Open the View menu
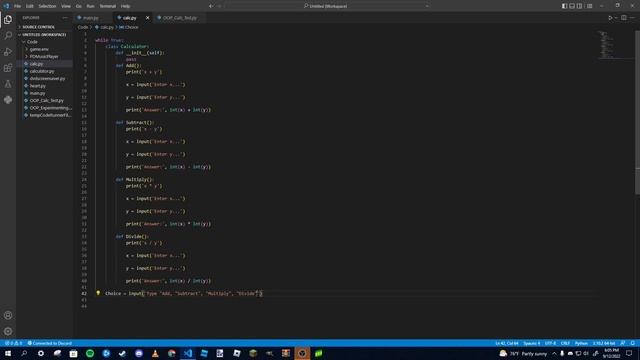The image size is (640, 360). 66,6
